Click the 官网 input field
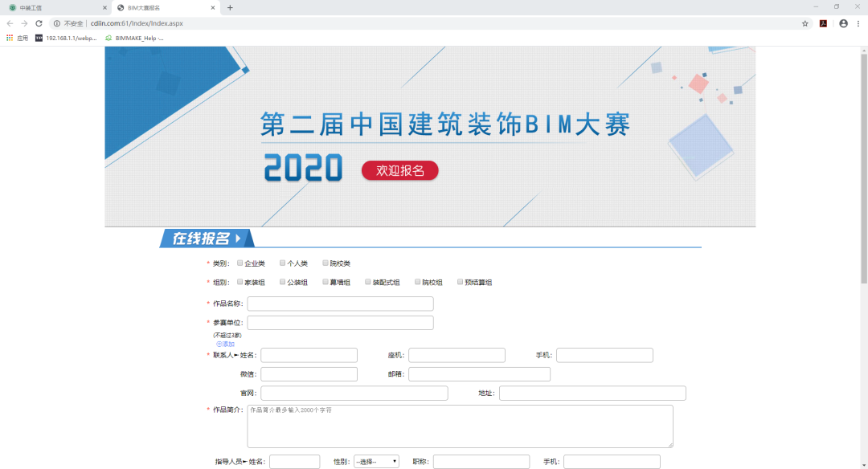Viewport: 868px width, 469px height. click(354, 394)
